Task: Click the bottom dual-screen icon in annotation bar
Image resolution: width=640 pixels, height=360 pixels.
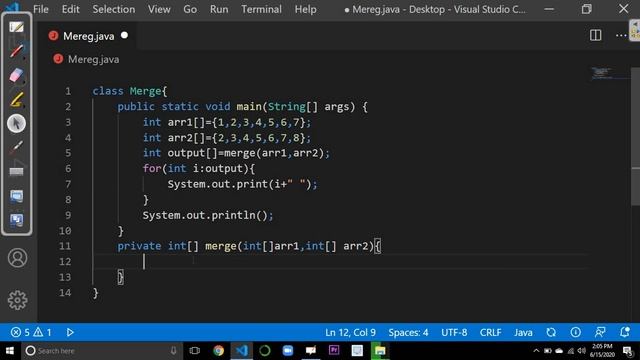Action: 16,220
